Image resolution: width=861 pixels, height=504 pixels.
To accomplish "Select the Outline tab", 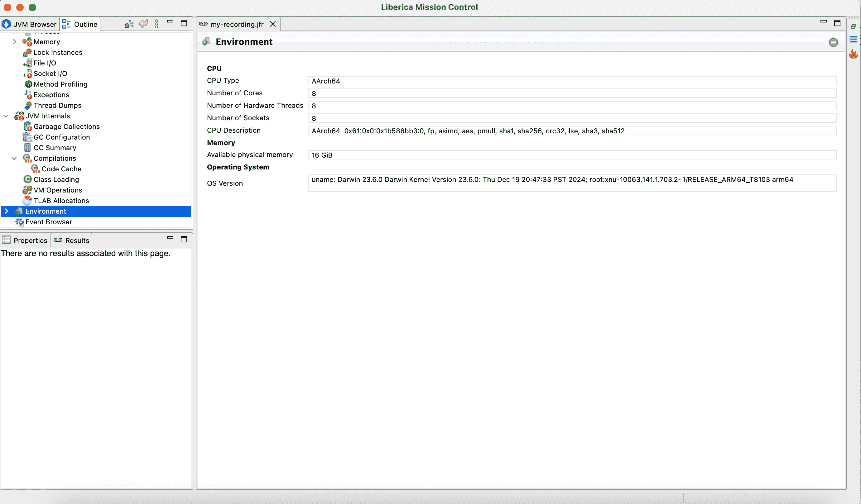I will 80,24.
